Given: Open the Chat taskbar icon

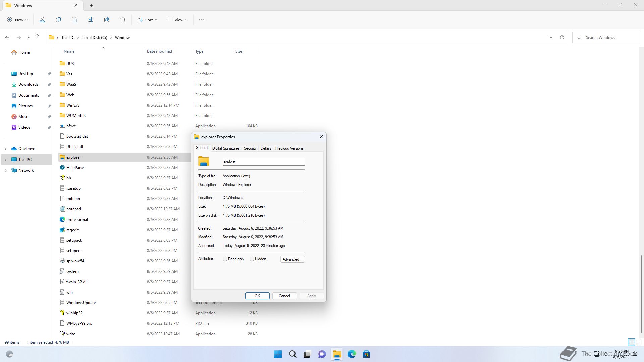Looking at the screenshot, I should pyautogui.click(x=322, y=354).
